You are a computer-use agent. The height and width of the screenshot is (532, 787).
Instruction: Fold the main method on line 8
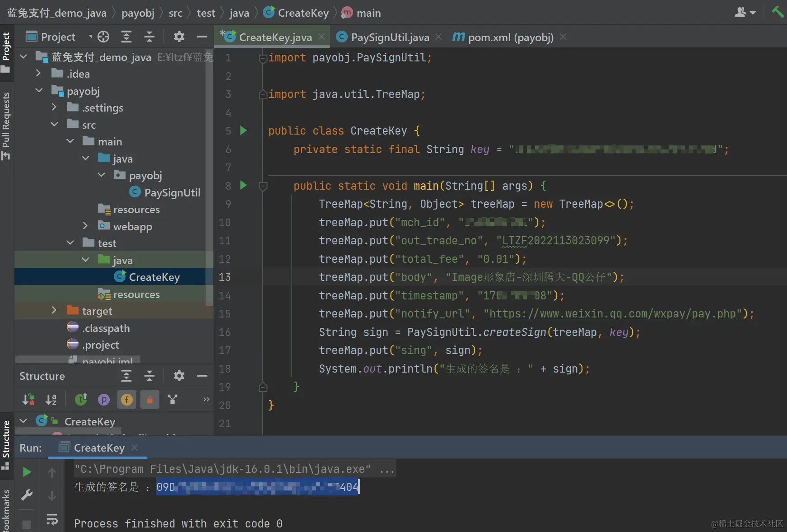[x=263, y=186]
